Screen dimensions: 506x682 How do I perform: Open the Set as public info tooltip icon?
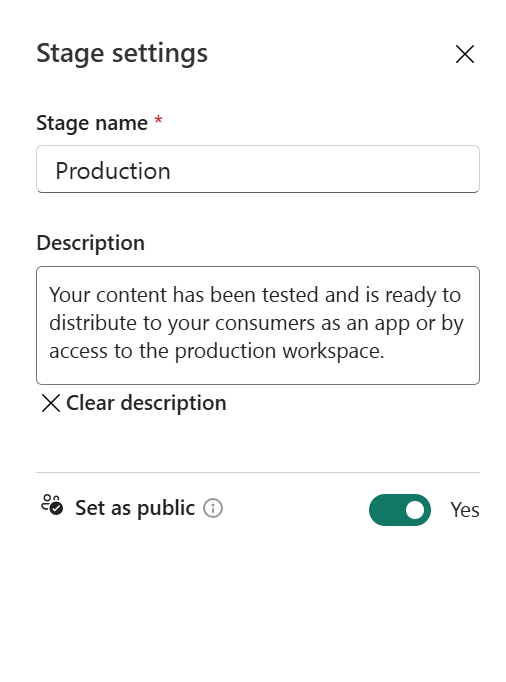click(x=213, y=508)
